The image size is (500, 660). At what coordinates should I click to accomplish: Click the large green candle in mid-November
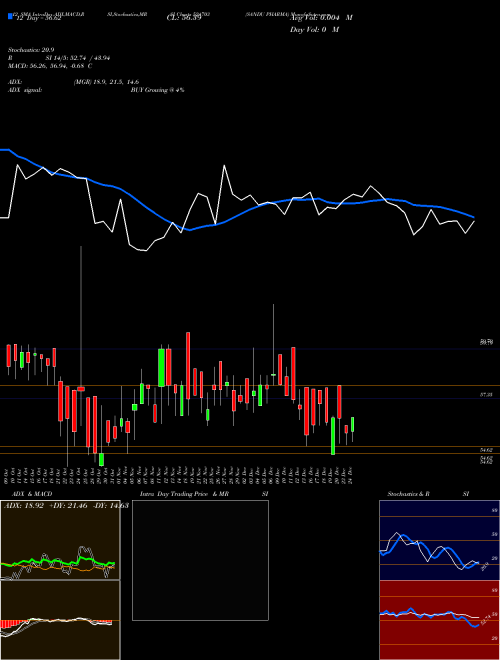(x=161, y=367)
